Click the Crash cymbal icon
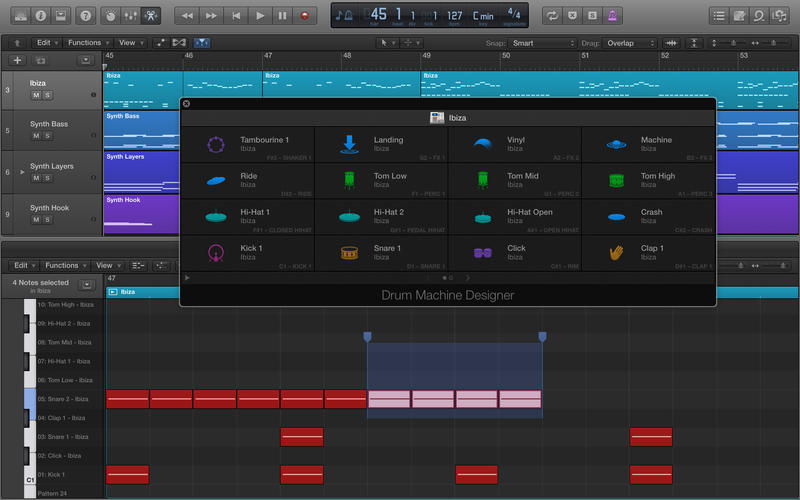 [x=617, y=217]
